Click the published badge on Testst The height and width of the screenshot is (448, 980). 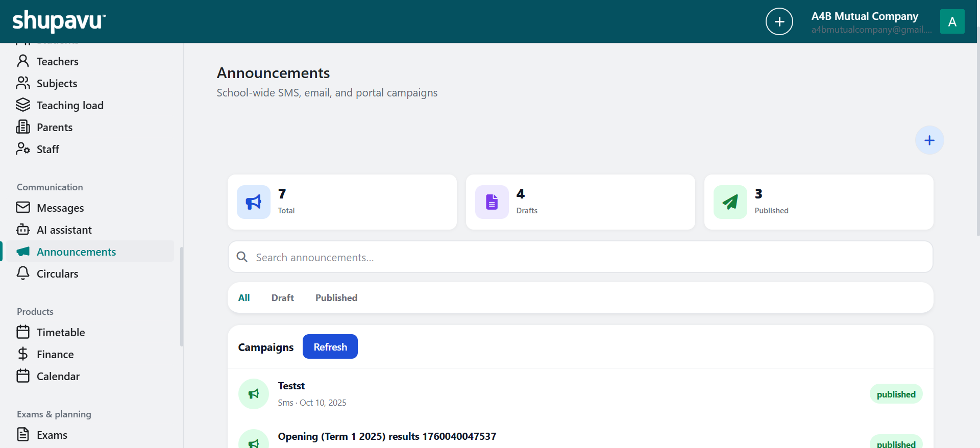(x=896, y=394)
